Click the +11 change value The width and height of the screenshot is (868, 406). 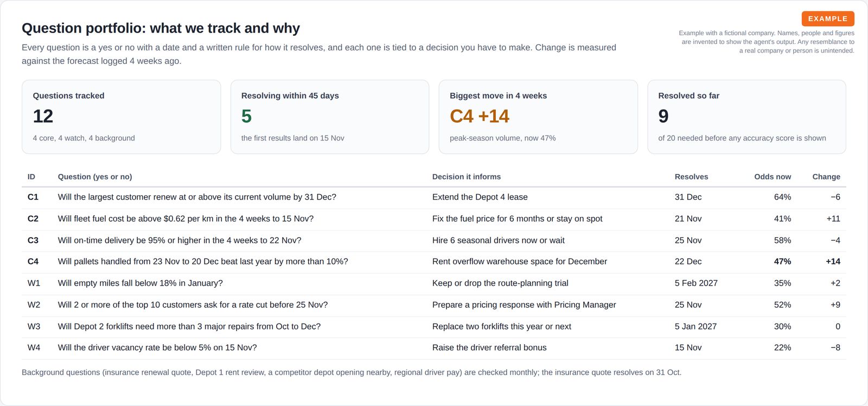[x=833, y=219]
